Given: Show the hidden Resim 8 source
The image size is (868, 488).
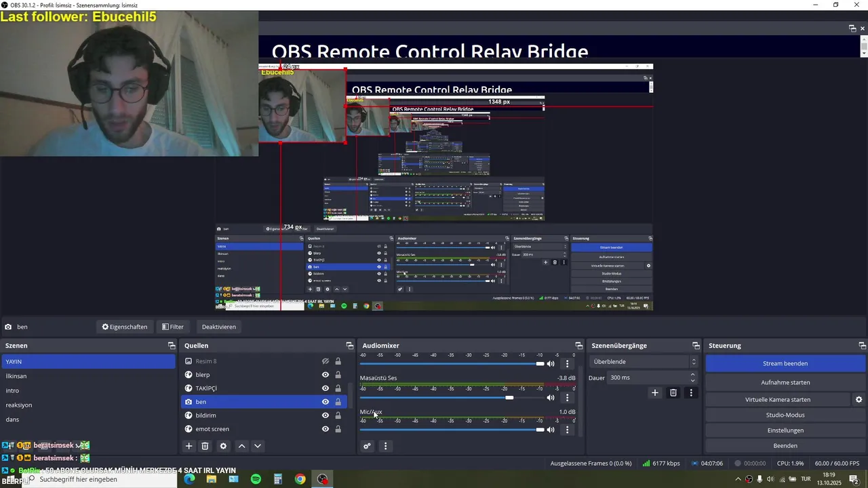Looking at the screenshot, I should (325, 361).
